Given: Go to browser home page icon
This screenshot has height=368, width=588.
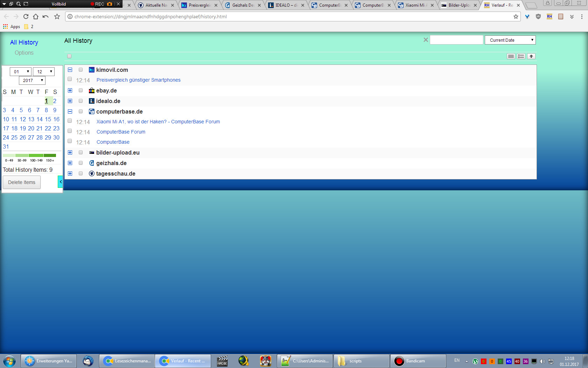Looking at the screenshot, I should pyautogui.click(x=36, y=16).
